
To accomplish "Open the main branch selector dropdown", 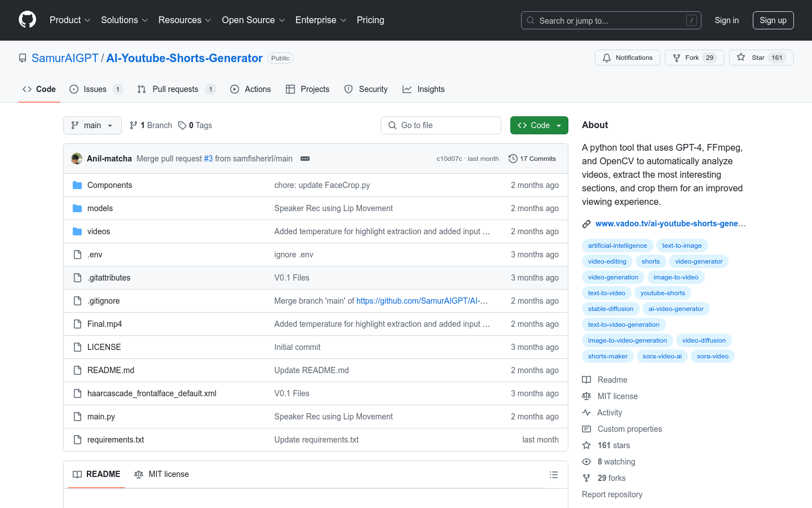I will tap(92, 125).
